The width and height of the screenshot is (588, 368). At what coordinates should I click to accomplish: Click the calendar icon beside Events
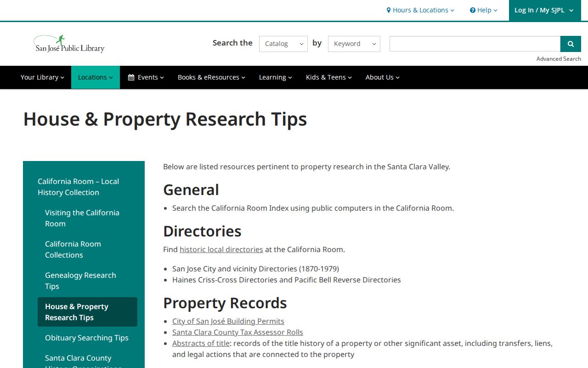point(131,77)
